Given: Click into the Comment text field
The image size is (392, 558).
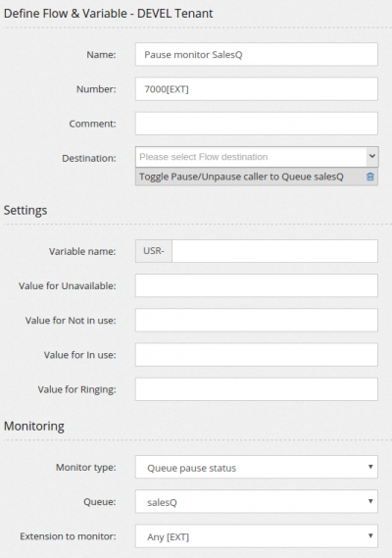Looking at the screenshot, I should (257, 124).
